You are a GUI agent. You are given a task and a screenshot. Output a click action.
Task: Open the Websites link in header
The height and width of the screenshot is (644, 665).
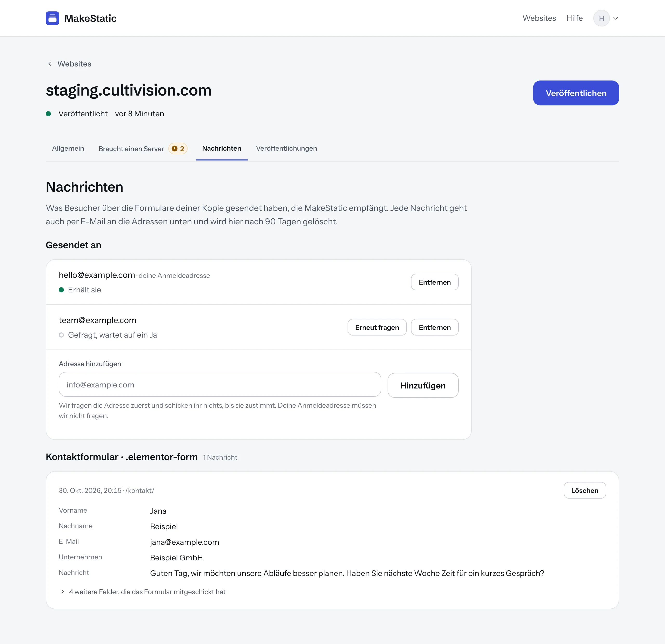(x=539, y=18)
